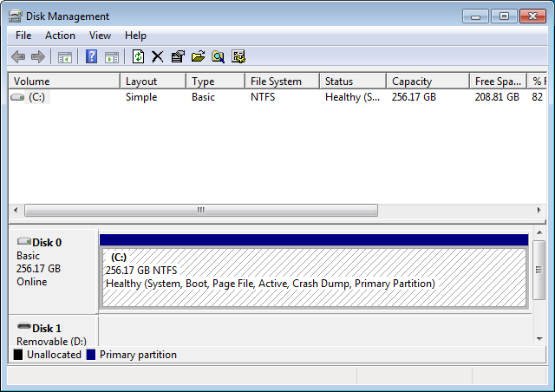555x392 pixels.
Task: Click the blue Primary partition legend swatch
Action: point(91,355)
